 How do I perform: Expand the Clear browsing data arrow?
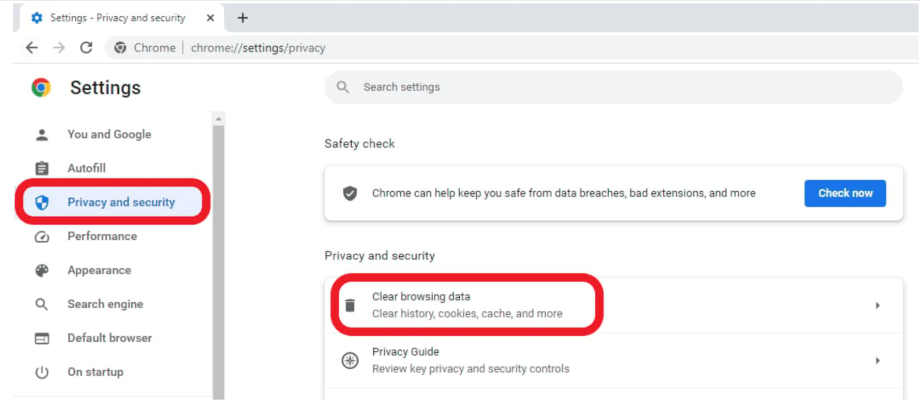point(878,305)
